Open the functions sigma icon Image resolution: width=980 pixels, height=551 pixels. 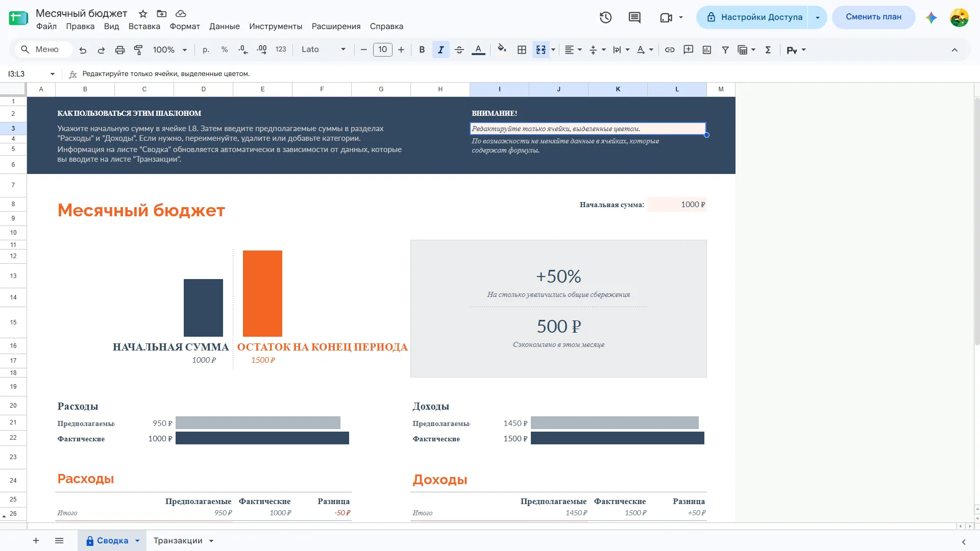tap(768, 50)
